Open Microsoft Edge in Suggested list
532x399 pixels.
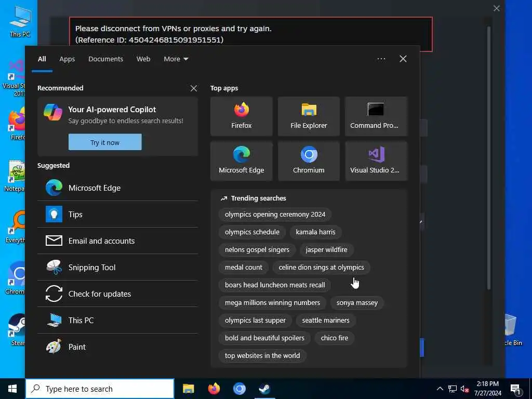tap(118, 188)
